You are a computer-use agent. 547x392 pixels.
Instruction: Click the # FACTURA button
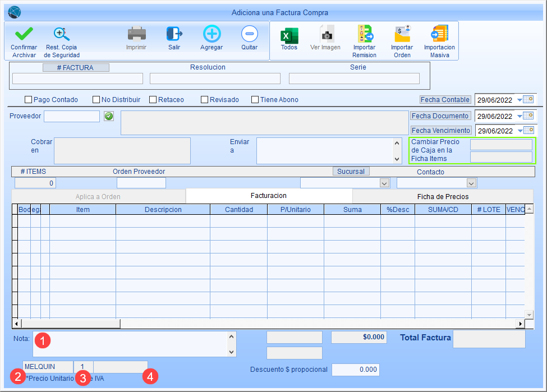pyautogui.click(x=76, y=68)
